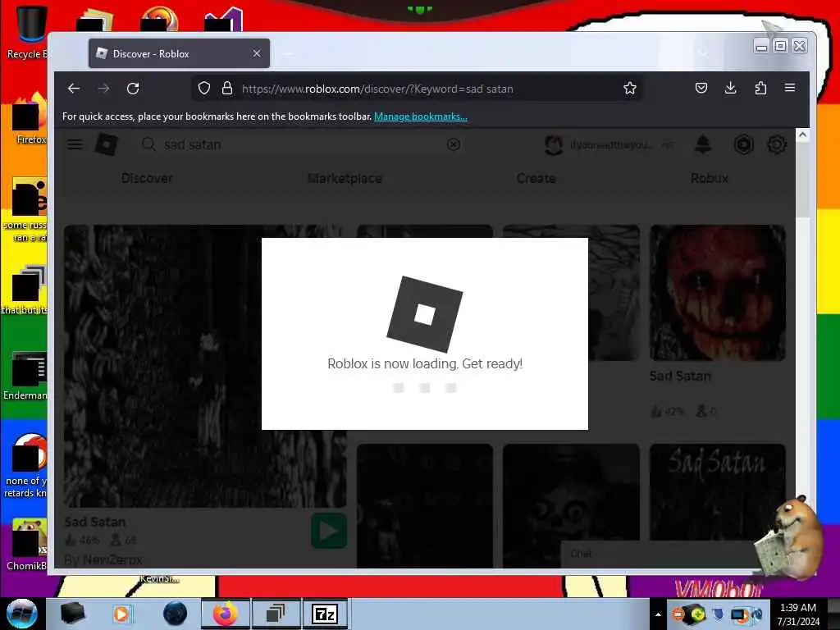Clear the Roblox search box
Viewport: 840px width, 630px height.
point(454,144)
